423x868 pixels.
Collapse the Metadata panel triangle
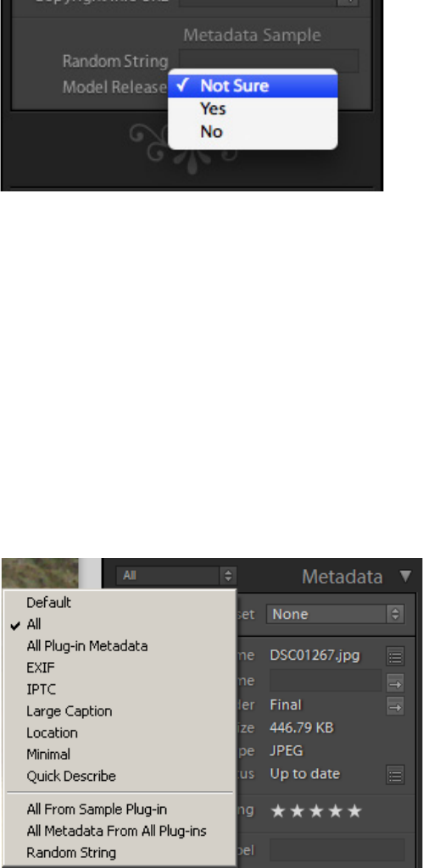(406, 577)
